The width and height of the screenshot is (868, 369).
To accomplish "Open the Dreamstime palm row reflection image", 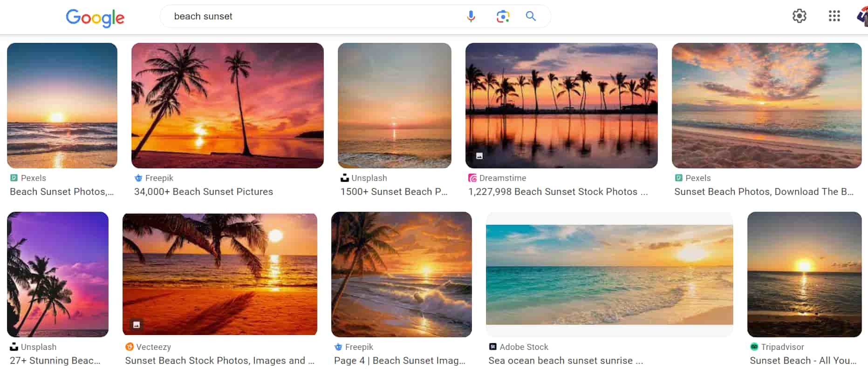I will pos(561,106).
